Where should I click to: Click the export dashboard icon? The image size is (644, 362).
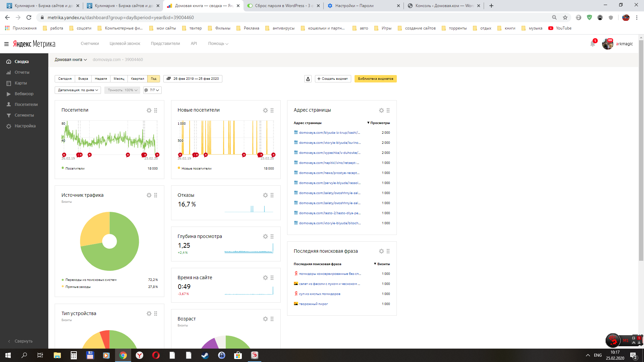[x=308, y=79]
